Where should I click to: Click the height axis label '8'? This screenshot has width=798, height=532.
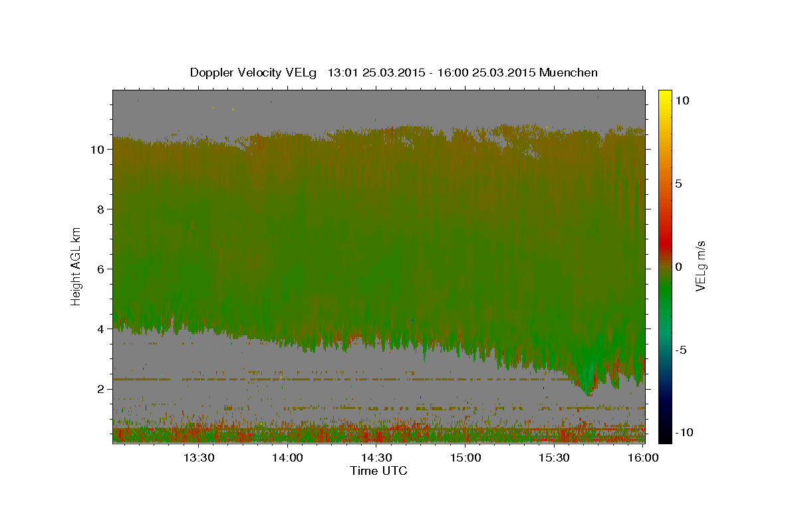[x=101, y=209]
